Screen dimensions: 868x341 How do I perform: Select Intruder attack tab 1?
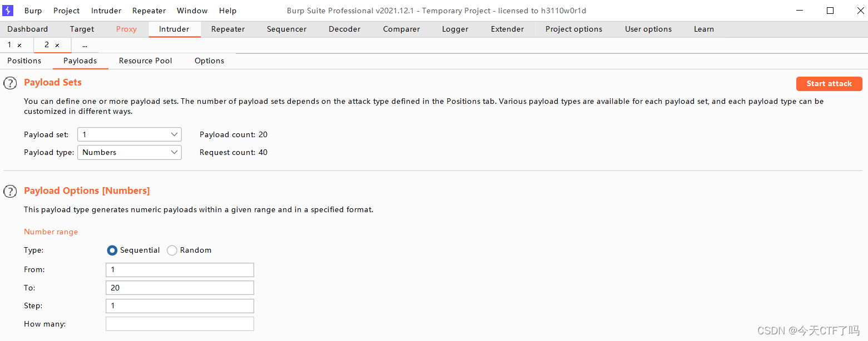9,45
